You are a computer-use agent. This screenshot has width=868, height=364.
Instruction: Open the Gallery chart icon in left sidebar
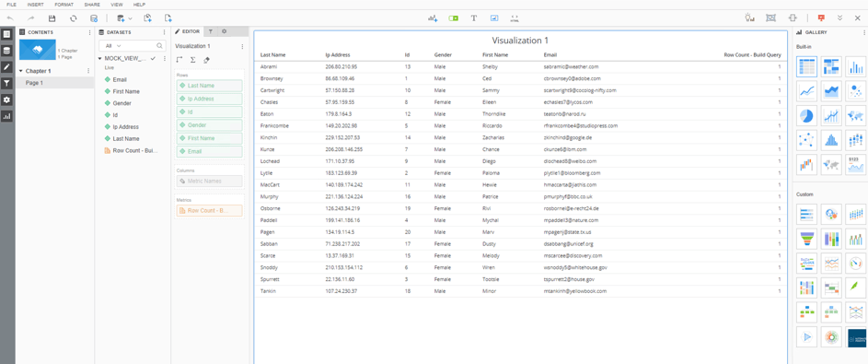(6, 116)
